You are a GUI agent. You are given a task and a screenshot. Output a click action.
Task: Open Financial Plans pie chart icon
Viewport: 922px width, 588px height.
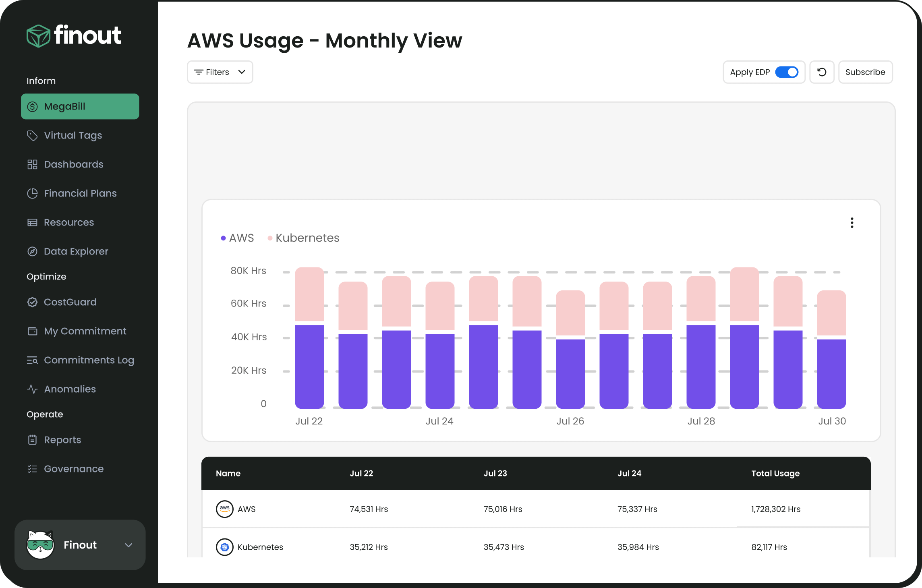[x=33, y=193]
